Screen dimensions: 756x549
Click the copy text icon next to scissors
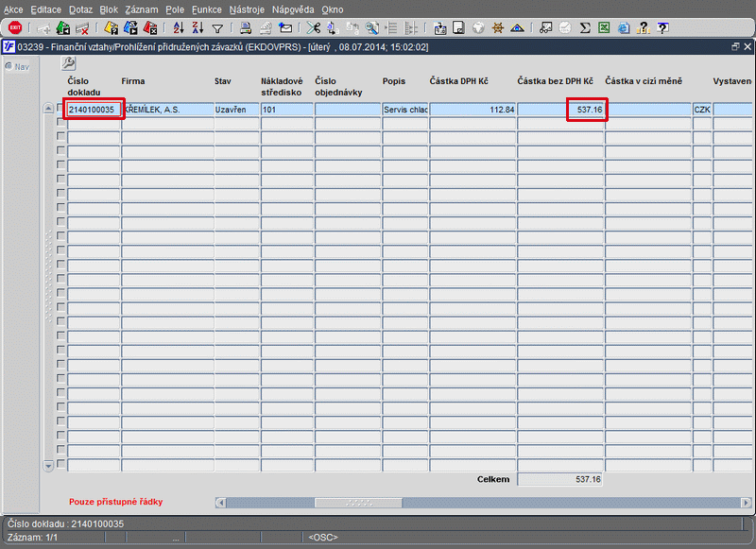point(333,28)
